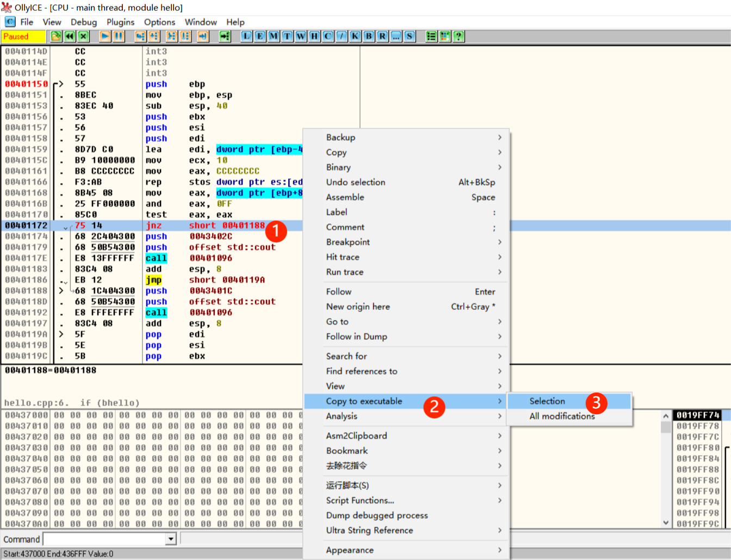This screenshot has height=560, width=731.
Task: Click the Close program X icon
Action: [x=83, y=36]
